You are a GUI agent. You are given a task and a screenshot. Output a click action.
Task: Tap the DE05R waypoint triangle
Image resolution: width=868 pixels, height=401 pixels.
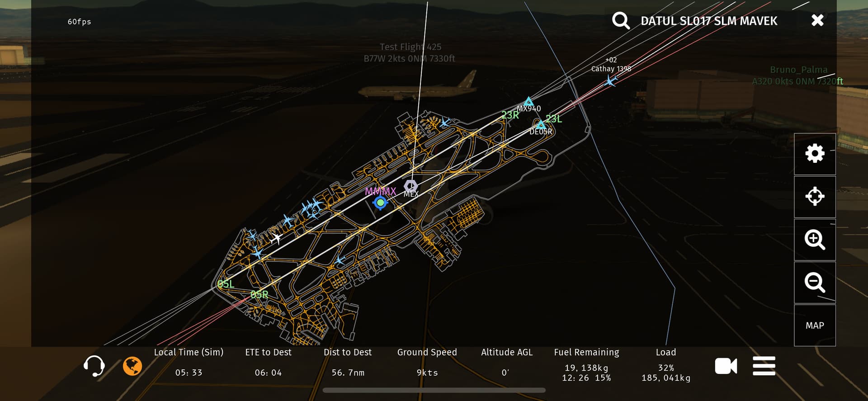point(541,124)
